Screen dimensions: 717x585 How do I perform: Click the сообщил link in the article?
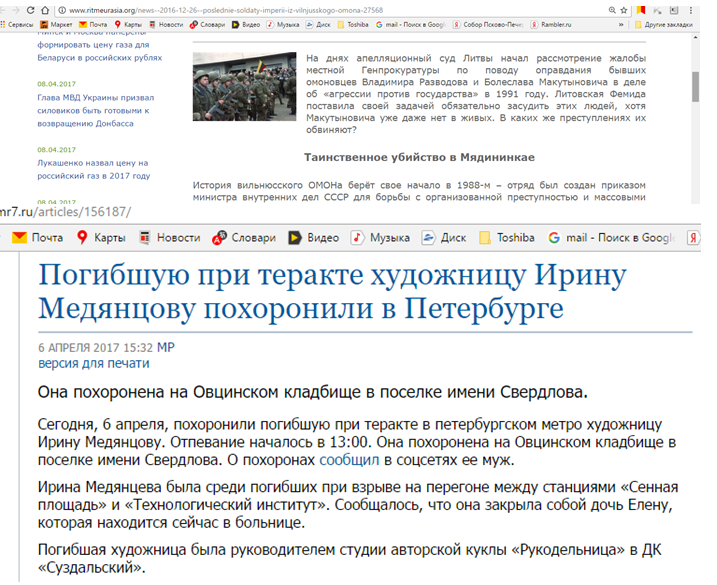(349, 461)
